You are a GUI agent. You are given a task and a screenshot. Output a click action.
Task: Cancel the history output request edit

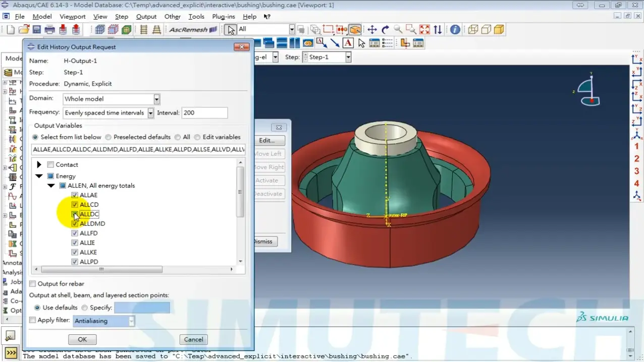coord(194,340)
